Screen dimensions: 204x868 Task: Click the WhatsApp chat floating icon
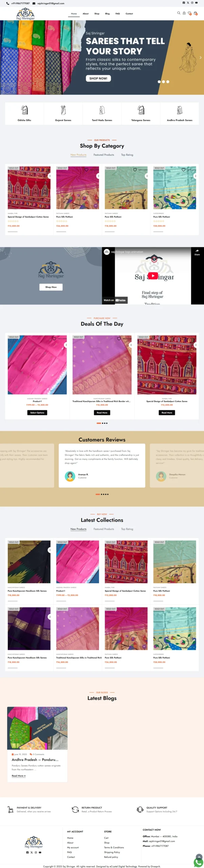pyautogui.click(x=199, y=862)
